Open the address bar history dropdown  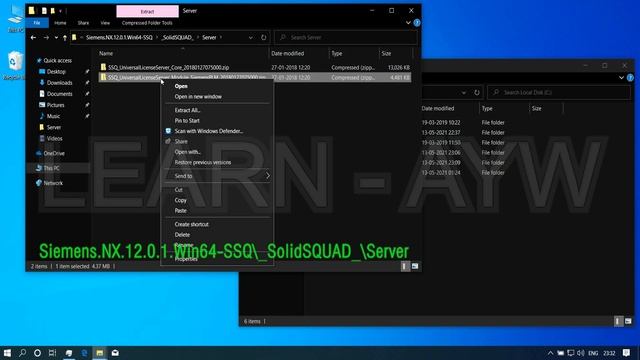click(x=251, y=38)
